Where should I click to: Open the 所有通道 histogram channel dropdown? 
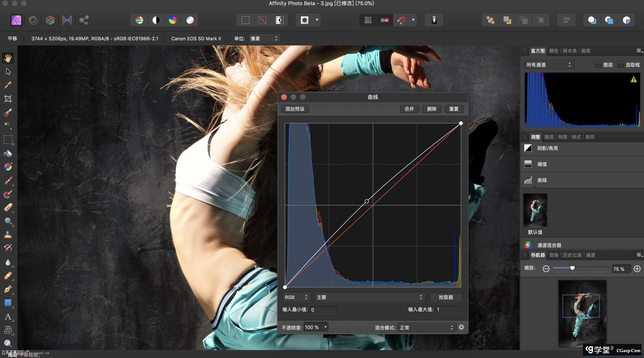(x=549, y=65)
